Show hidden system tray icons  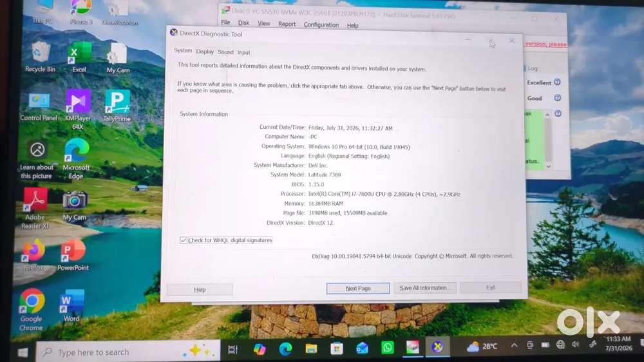(514, 345)
